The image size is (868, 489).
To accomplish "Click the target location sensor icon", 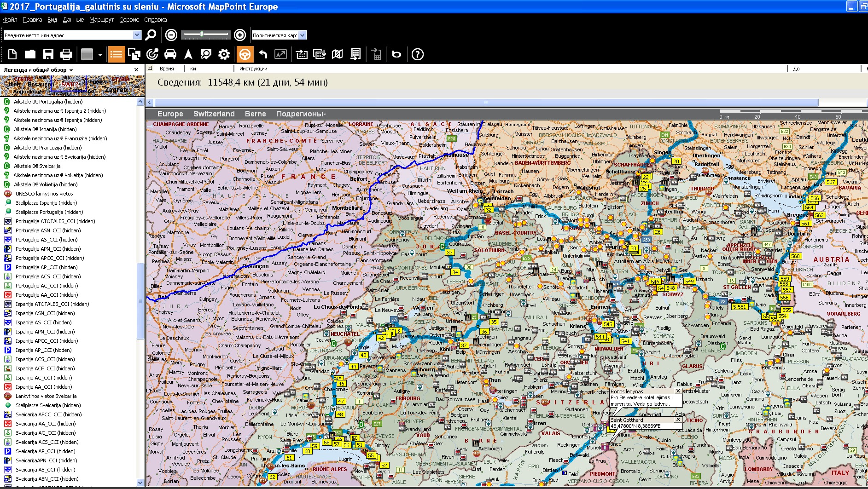I will tap(152, 54).
